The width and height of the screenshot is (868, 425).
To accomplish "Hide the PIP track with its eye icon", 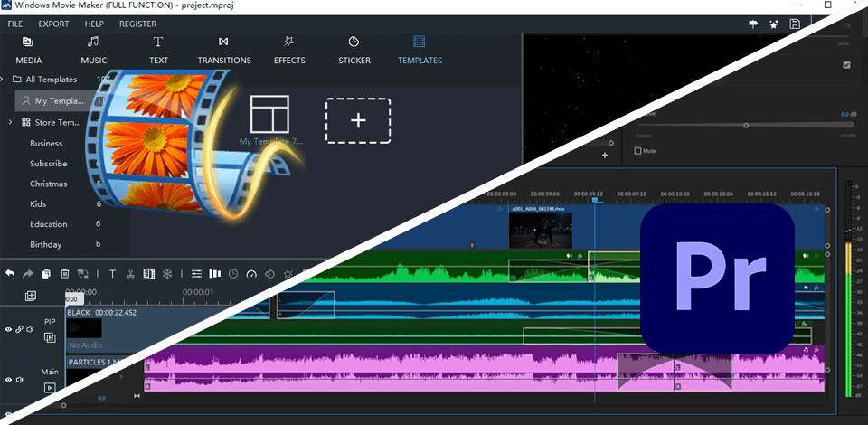I will tap(8, 329).
